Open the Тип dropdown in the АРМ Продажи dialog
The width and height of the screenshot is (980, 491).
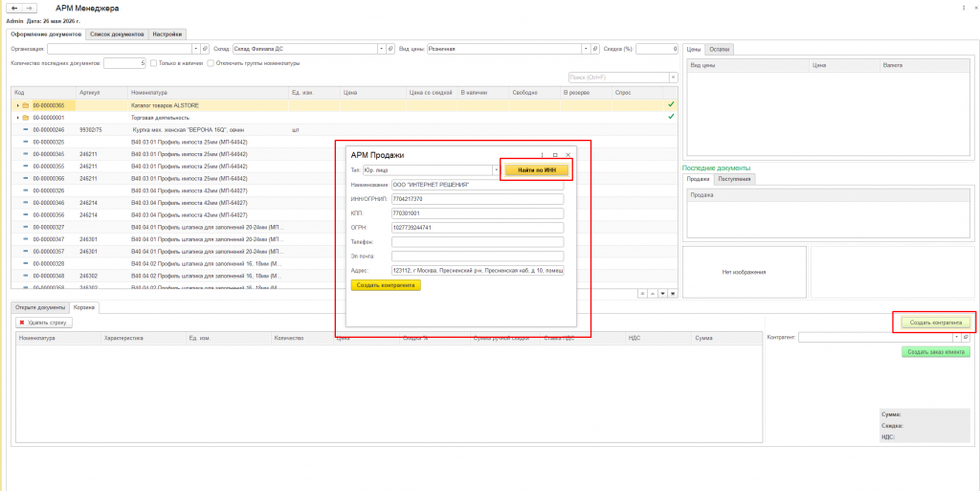point(497,170)
